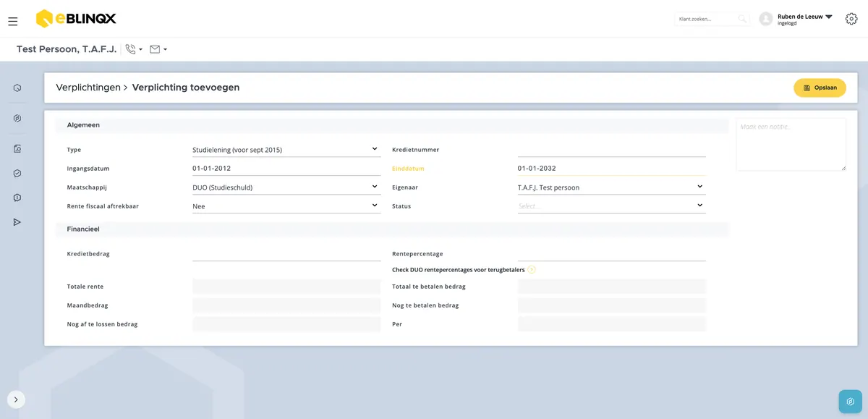Click the Kredietnummer input field
The image size is (868, 419).
(x=612, y=150)
